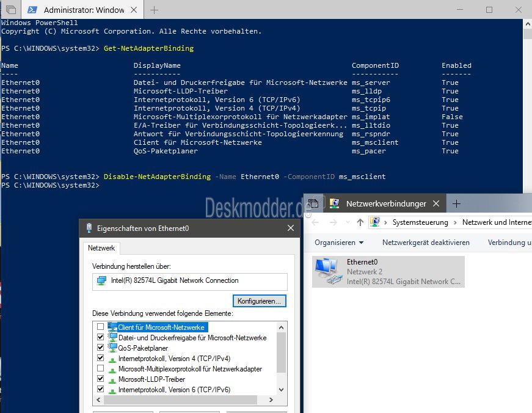Click Disable-NetAdapterBinding command text
This screenshot has height=413, width=532.
157,177
